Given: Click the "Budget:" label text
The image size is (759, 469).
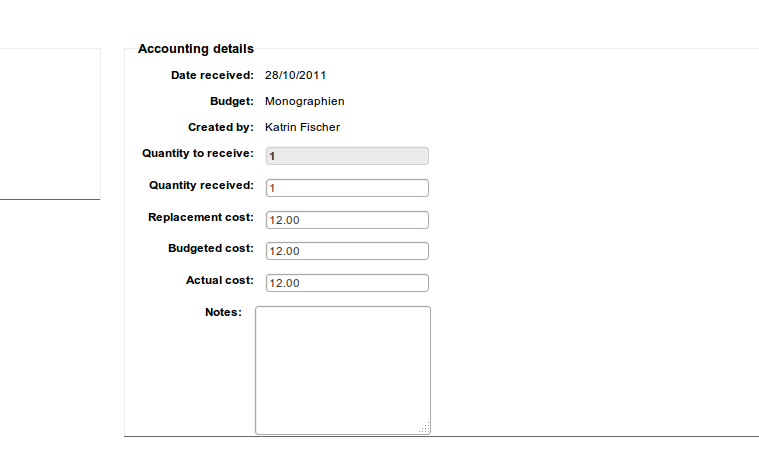Looking at the screenshot, I should pyautogui.click(x=232, y=101).
